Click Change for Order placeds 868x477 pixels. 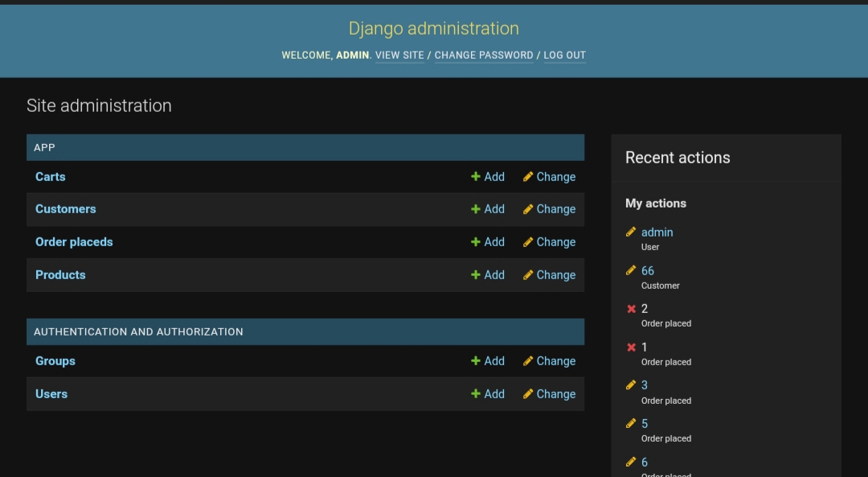coord(549,242)
